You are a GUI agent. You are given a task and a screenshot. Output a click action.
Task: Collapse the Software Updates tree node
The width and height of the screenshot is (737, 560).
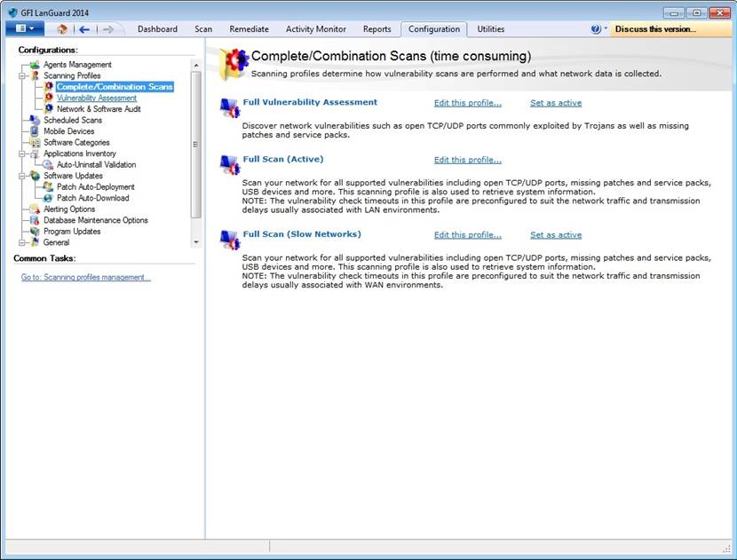click(x=21, y=176)
